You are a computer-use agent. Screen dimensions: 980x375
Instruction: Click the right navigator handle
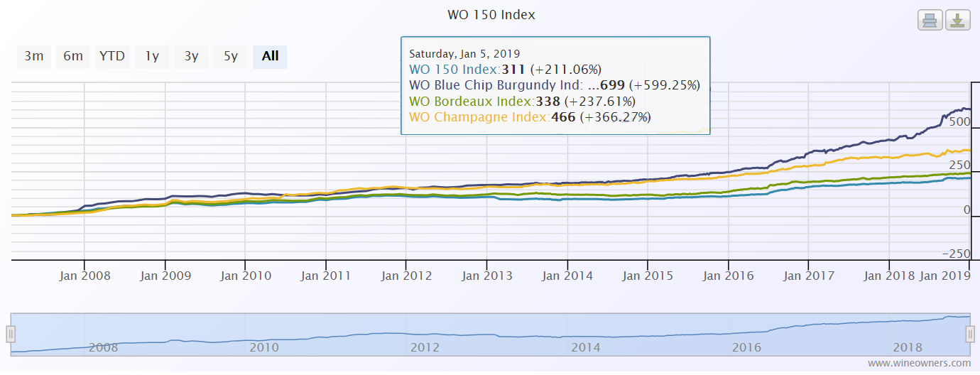tap(969, 333)
